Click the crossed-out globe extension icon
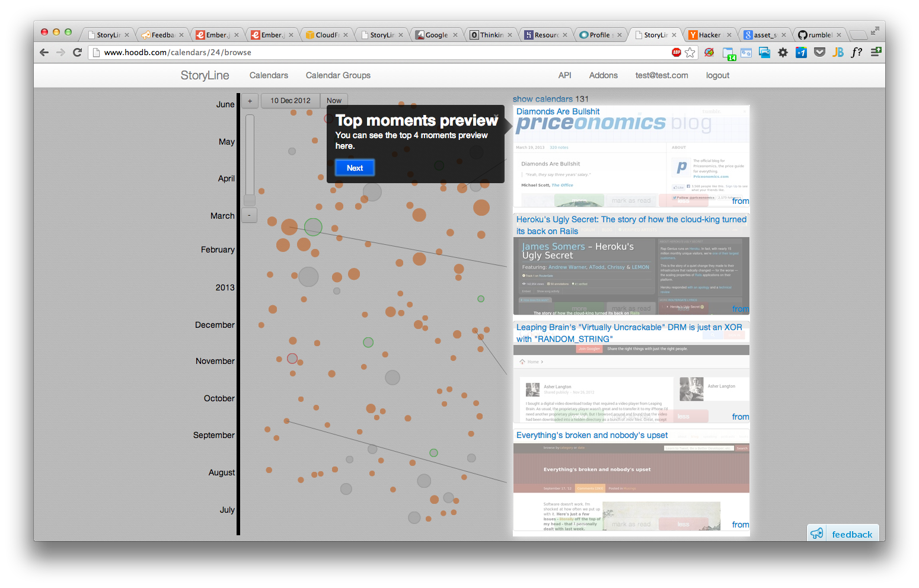The image size is (919, 588). 709,52
